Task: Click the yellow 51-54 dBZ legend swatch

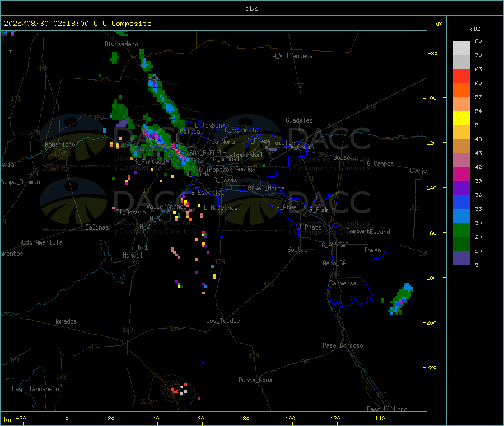Action: [461, 118]
